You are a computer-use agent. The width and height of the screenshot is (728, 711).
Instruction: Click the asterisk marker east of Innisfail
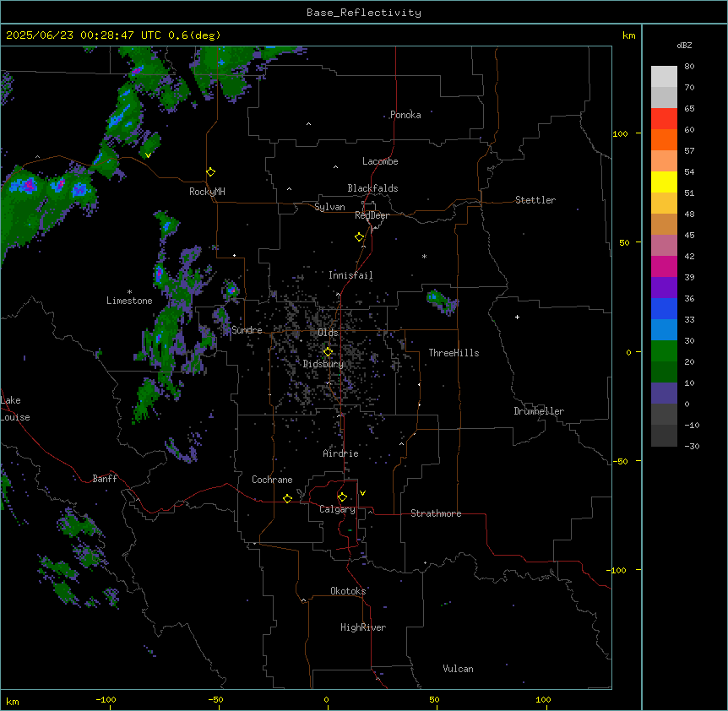(x=424, y=257)
